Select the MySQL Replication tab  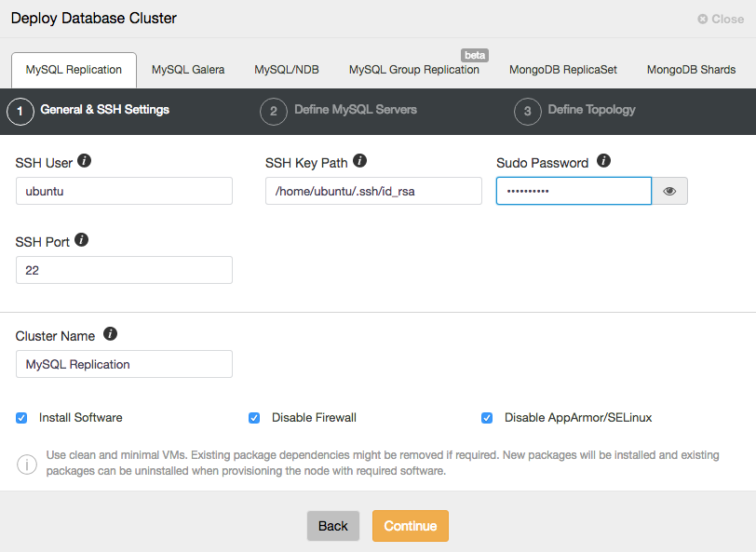click(x=74, y=70)
